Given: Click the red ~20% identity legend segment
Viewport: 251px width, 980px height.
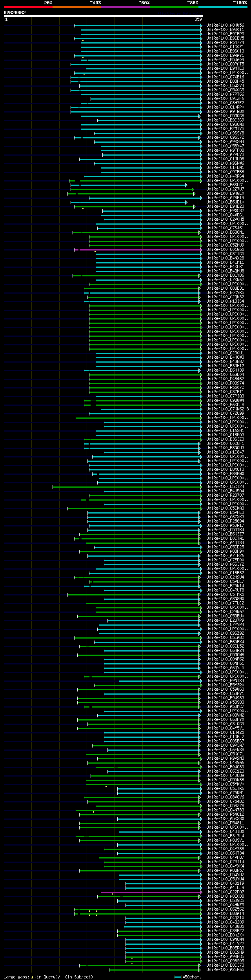Looking at the screenshot, I should click(x=28, y=7).
